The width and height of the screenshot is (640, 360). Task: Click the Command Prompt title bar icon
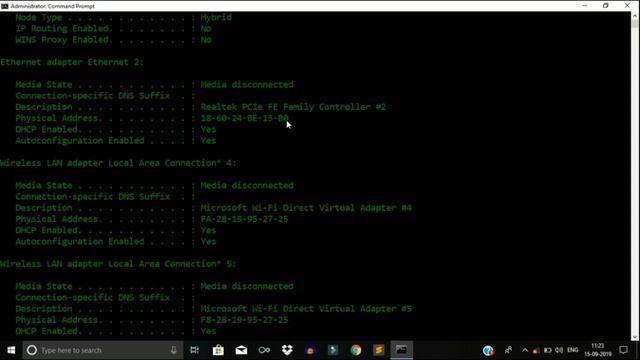click(4, 6)
